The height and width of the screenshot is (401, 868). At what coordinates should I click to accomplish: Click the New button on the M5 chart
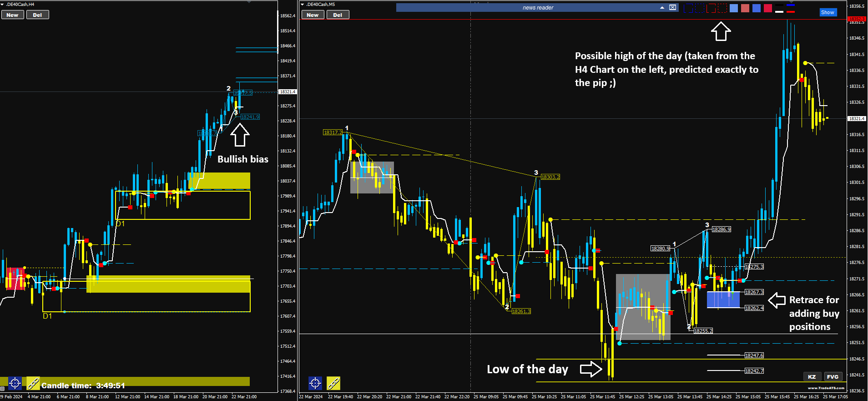pos(313,15)
